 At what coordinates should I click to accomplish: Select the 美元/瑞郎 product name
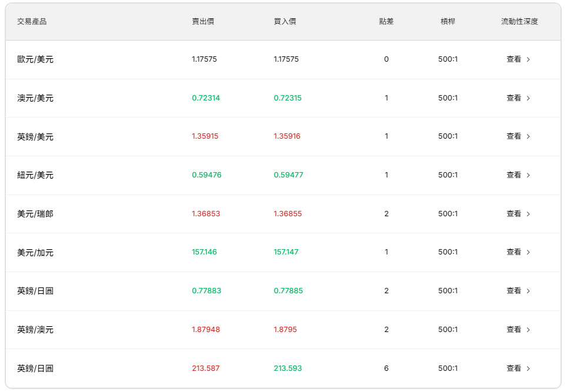click(x=35, y=214)
